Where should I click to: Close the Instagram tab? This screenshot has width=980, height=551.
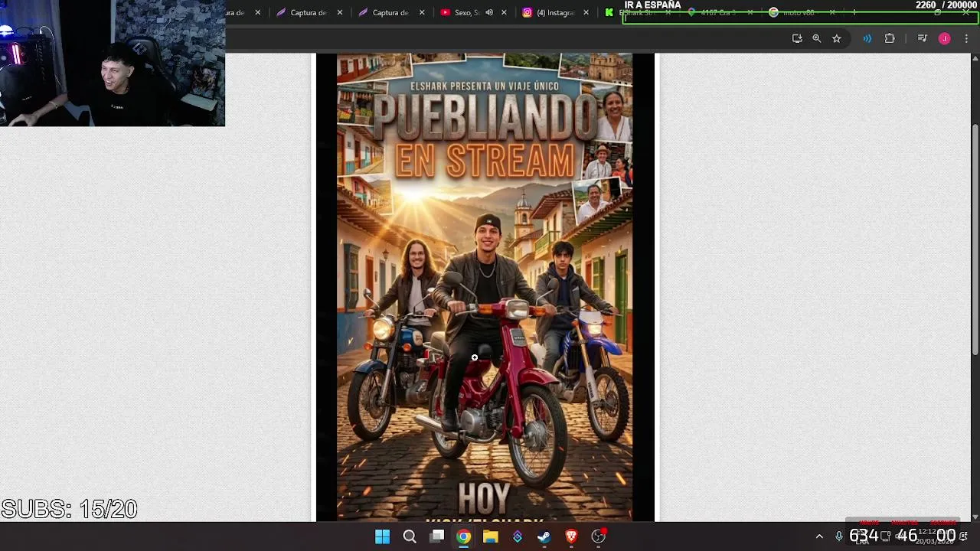click(586, 12)
